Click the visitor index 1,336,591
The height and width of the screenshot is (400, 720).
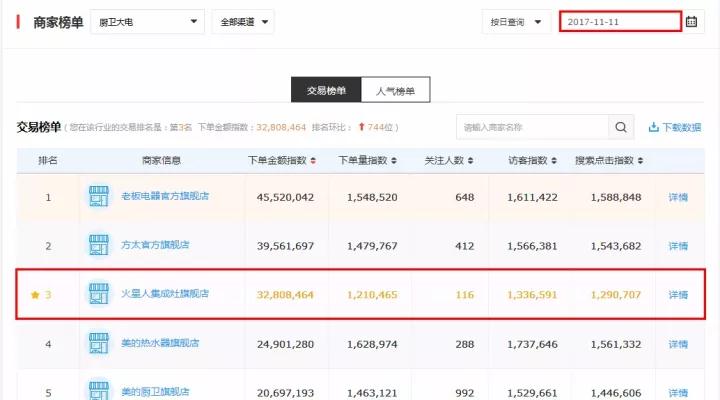tap(532, 295)
